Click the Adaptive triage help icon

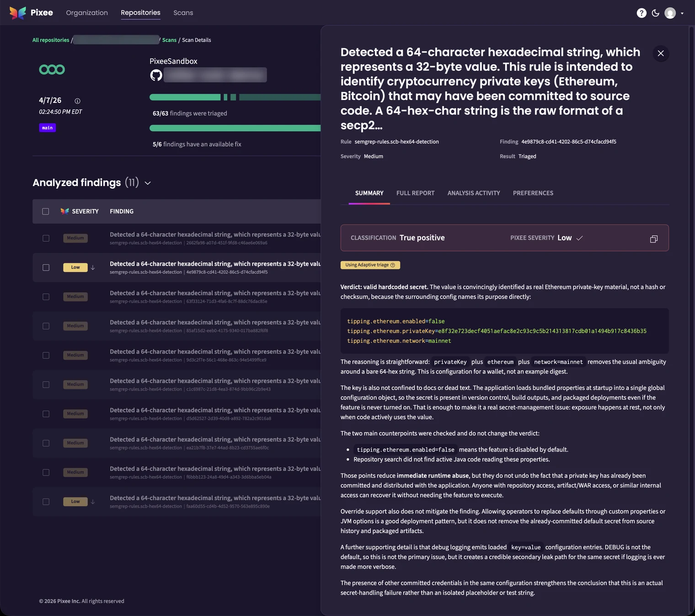(x=393, y=265)
